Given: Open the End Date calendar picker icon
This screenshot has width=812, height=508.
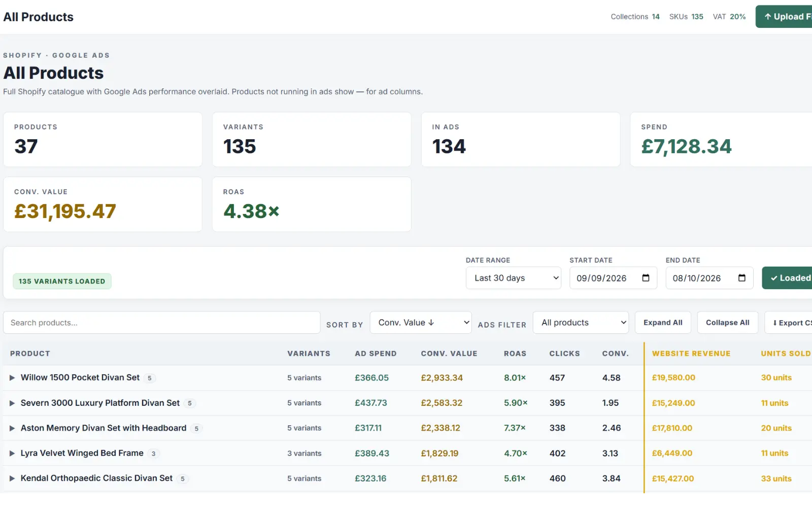Looking at the screenshot, I should 741,278.
